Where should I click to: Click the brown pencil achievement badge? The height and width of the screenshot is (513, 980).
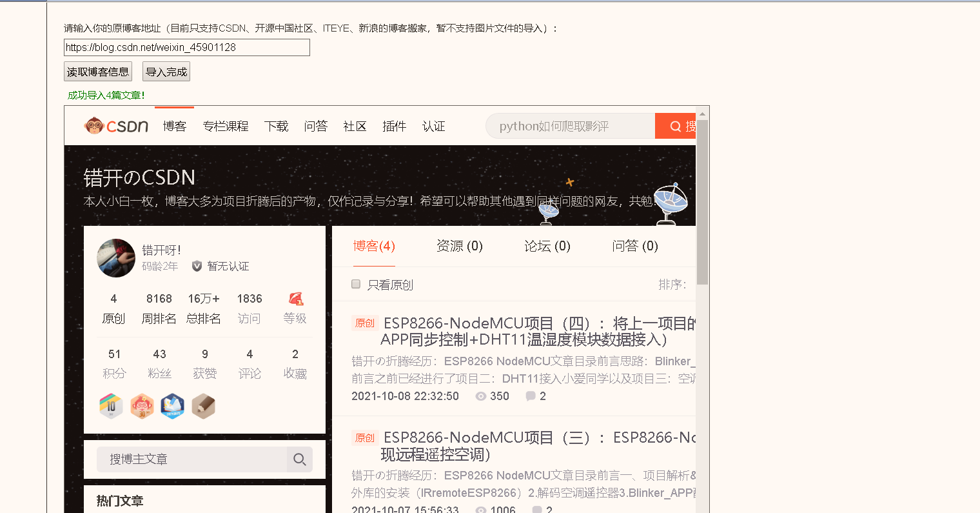[x=203, y=406]
